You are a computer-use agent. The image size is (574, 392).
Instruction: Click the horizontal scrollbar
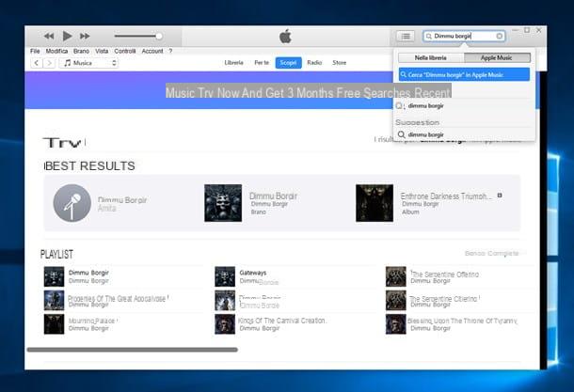pos(132,350)
